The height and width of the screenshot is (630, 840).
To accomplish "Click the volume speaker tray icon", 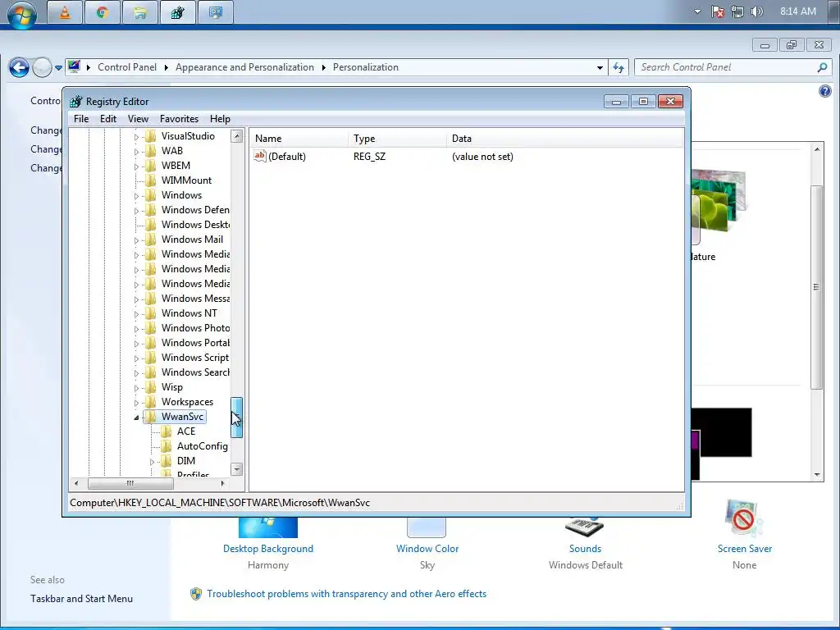I will pyautogui.click(x=756, y=11).
